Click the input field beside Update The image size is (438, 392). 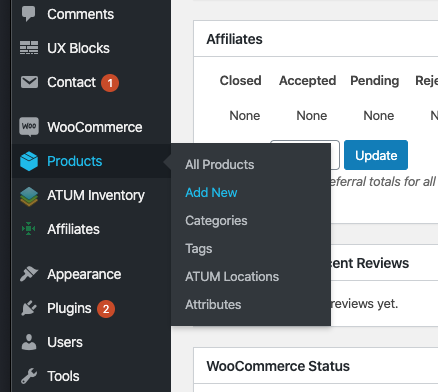pyautogui.click(x=335, y=155)
